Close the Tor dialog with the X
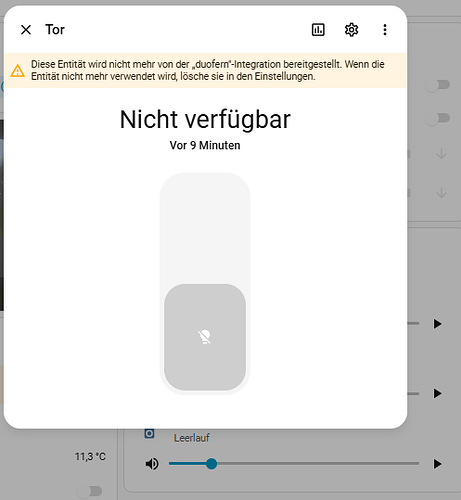Image resolution: width=461 pixels, height=500 pixels. point(26,30)
